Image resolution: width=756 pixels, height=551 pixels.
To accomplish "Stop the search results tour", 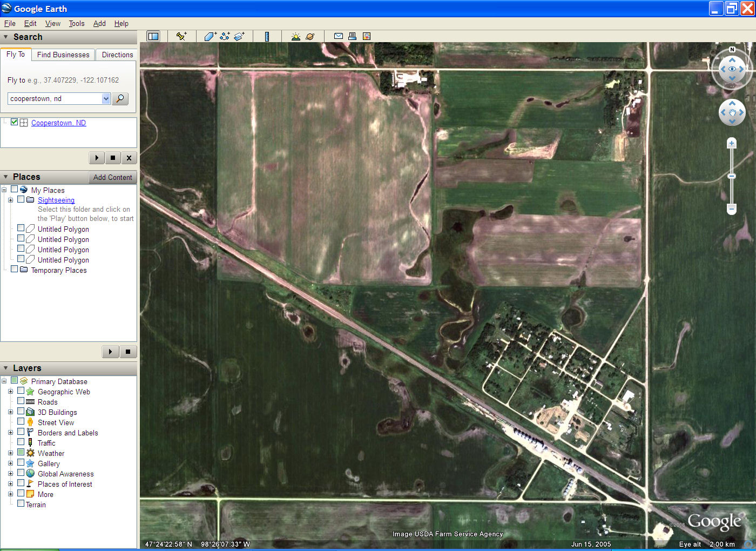I will (113, 158).
